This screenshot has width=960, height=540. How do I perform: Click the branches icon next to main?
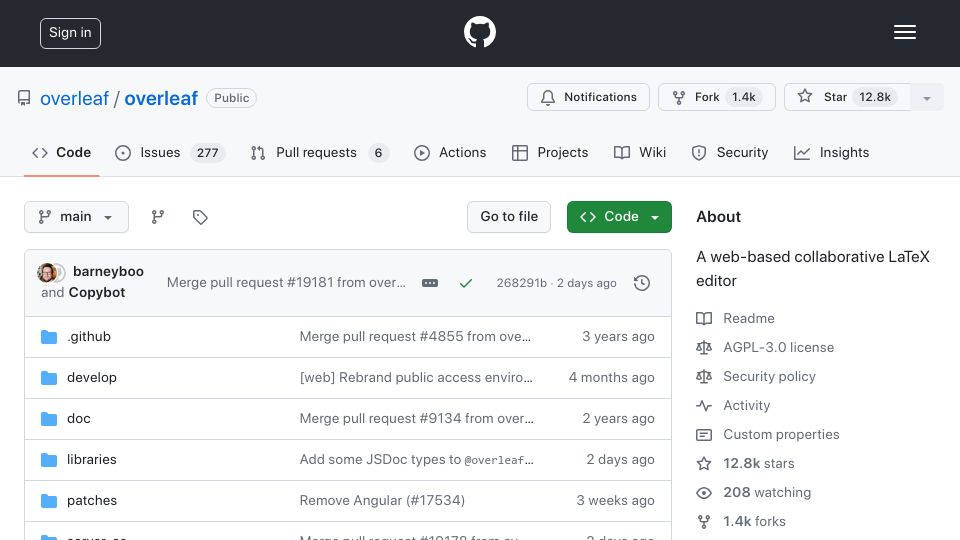[x=158, y=217]
